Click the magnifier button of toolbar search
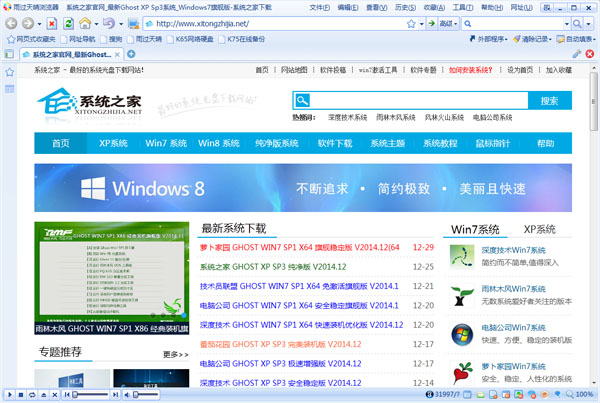This screenshot has width=600, height=403. pos(577,24)
